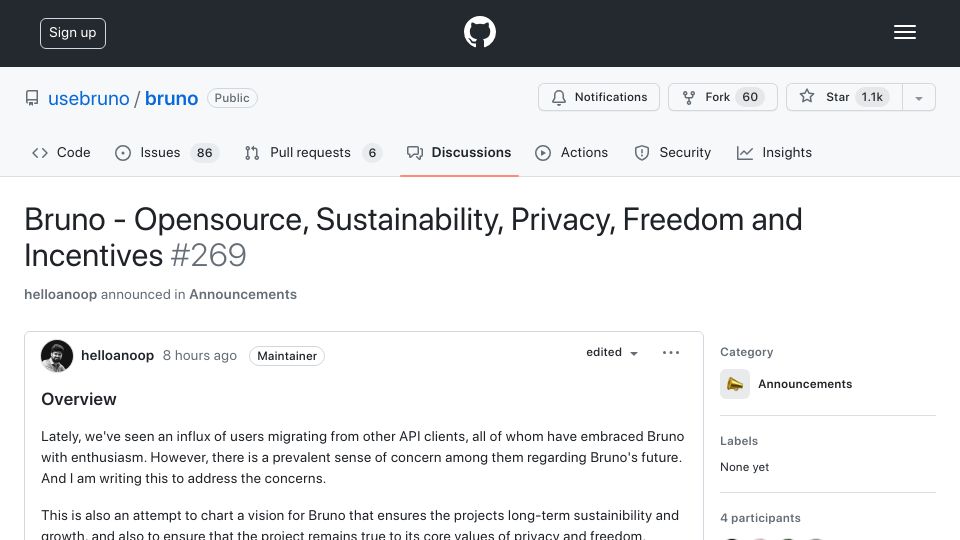Open the bruno repository link

pyautogui.click(x=171, y=99)
